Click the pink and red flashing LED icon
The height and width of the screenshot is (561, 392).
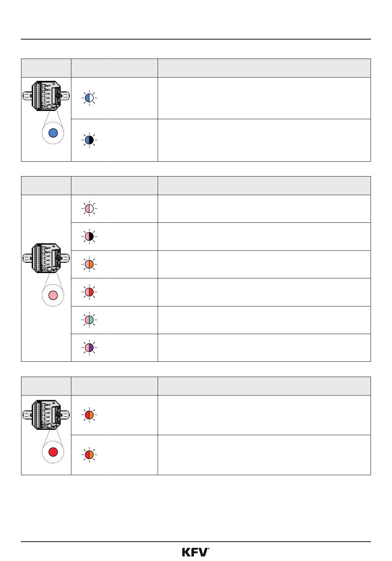[x=89, y=292]
